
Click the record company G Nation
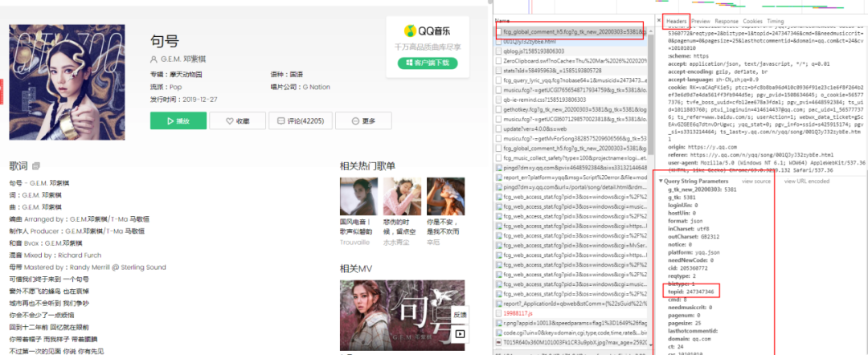(316, 87)
